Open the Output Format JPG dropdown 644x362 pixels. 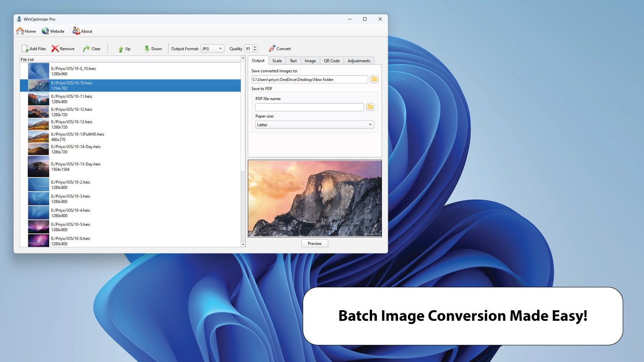(212, 49)
